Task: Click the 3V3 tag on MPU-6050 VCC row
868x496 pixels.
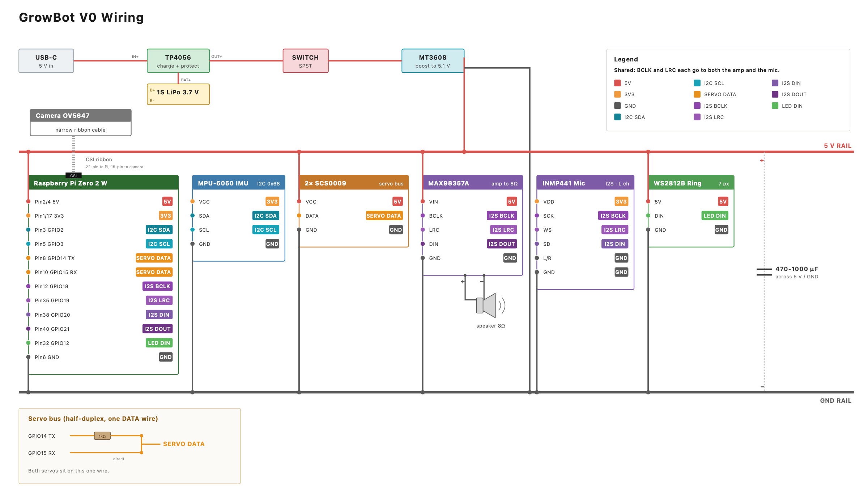Action: coord(272,202)
